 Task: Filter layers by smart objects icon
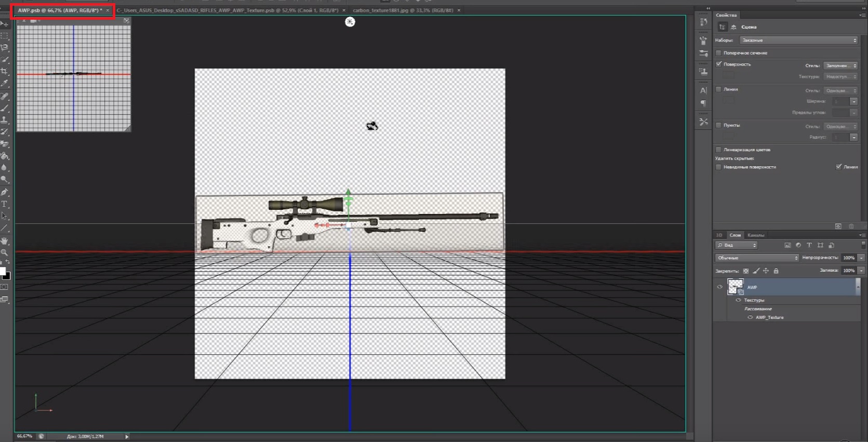pyautogui.click(x=831, y=245)
